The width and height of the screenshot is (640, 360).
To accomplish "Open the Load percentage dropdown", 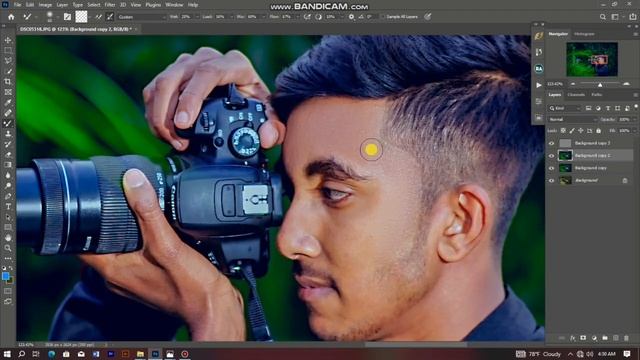I will [231, 17].
